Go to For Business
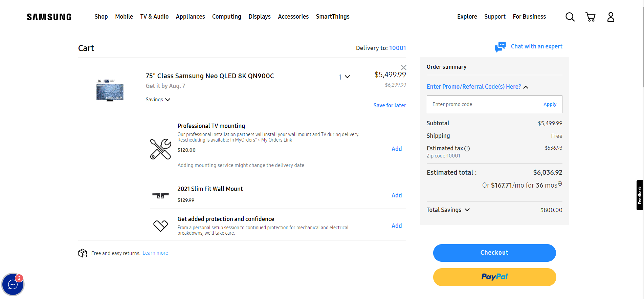 (x=529, y=17)
